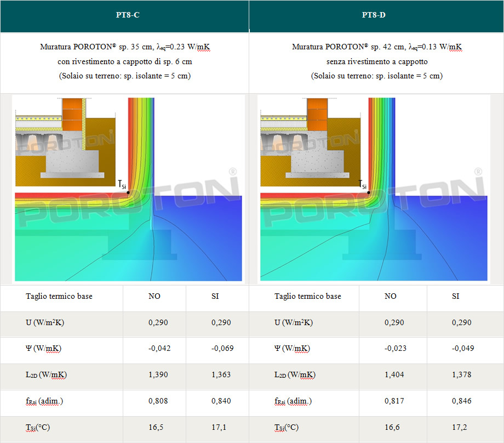
Task: Click the 'L2D (W/mK)' row label for PT8-C
Action: pyautogui.click(x=46, y=375)
